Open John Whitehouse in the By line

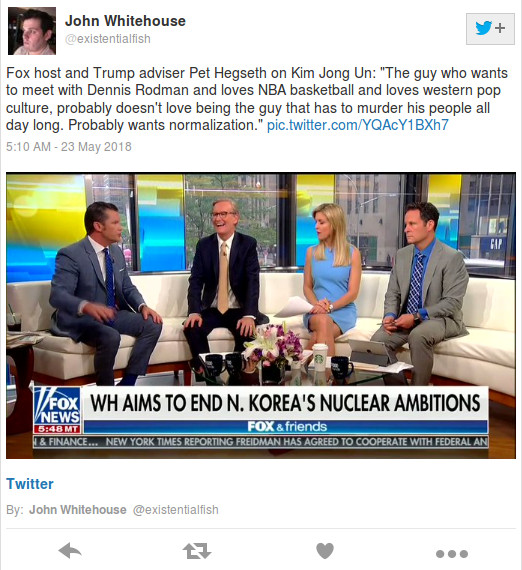coord(78,510)
